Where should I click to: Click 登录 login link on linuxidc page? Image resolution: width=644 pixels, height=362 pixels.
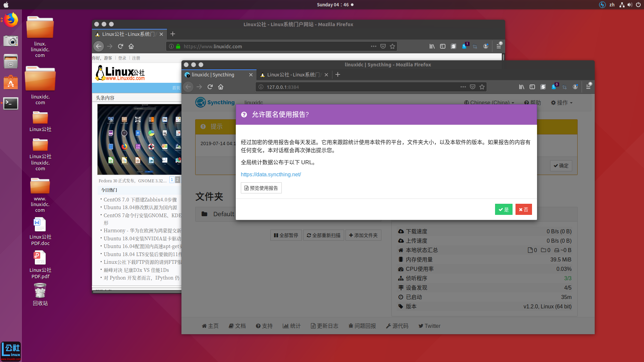tap(122, 58)
